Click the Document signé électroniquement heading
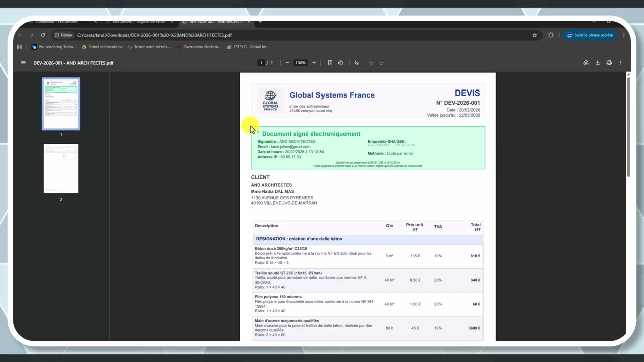 (311, 134)
